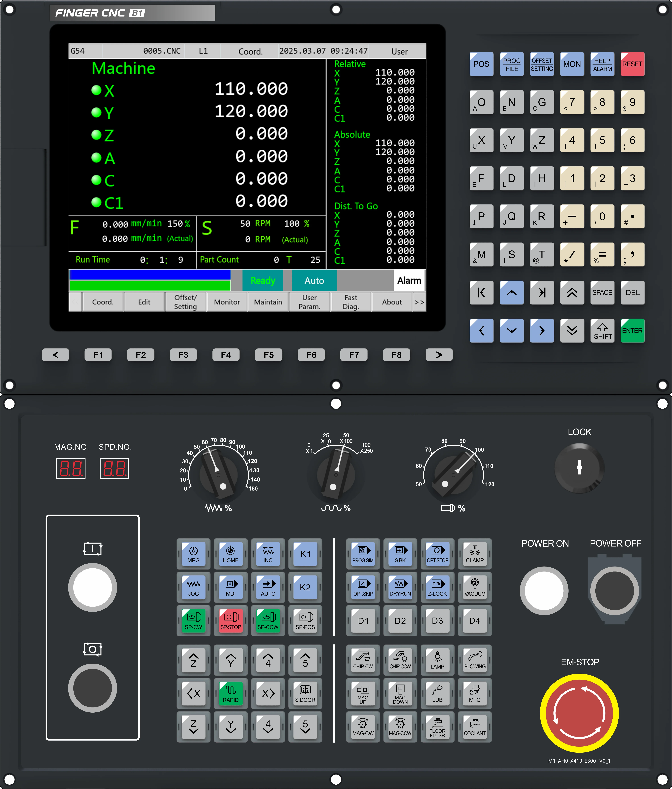Select the MPG handwheel mode
This screenshot has width=672, height=789.
pyautogui.click(x=194, y=554)
